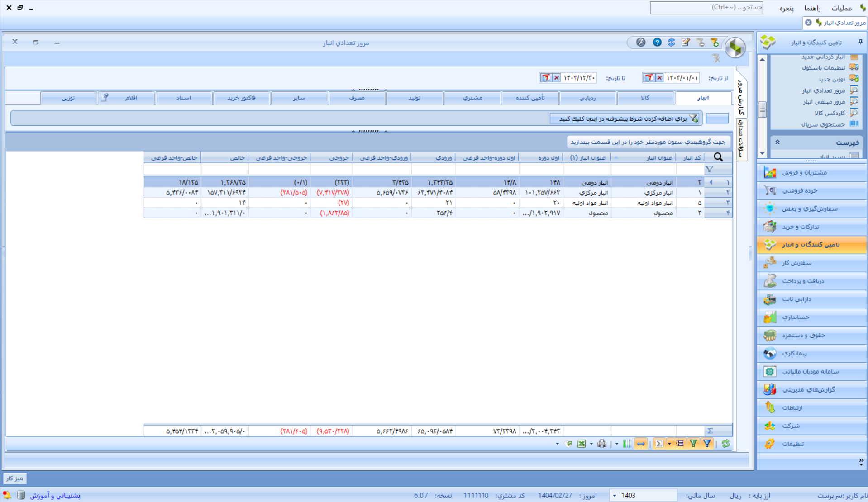Sort by the خالص column header
The width and height of the screenshot is (868, 502).
pyautogui.click(x=225, y=157)
